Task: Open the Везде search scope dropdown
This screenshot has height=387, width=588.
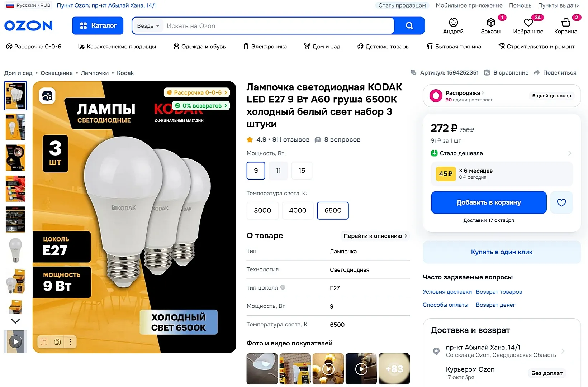Action: [148, 26]
